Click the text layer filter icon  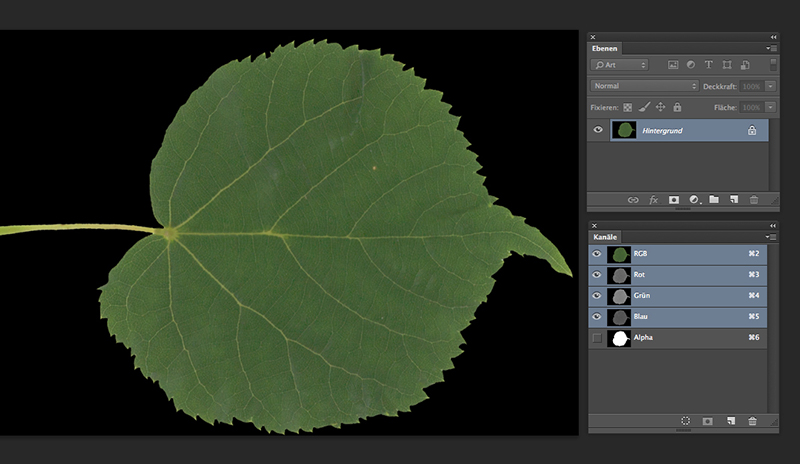(x=708, y=65)
